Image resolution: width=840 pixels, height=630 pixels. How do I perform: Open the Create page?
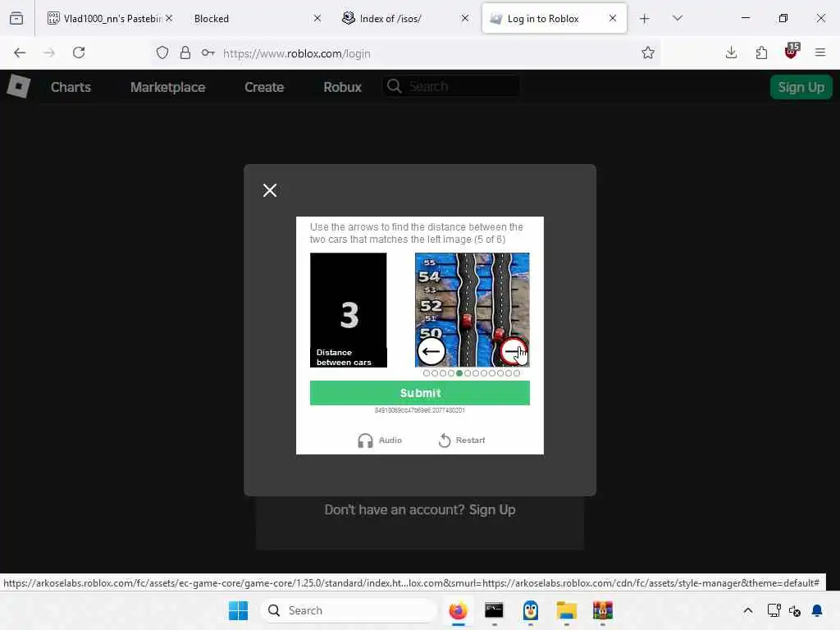coord(264,87)
